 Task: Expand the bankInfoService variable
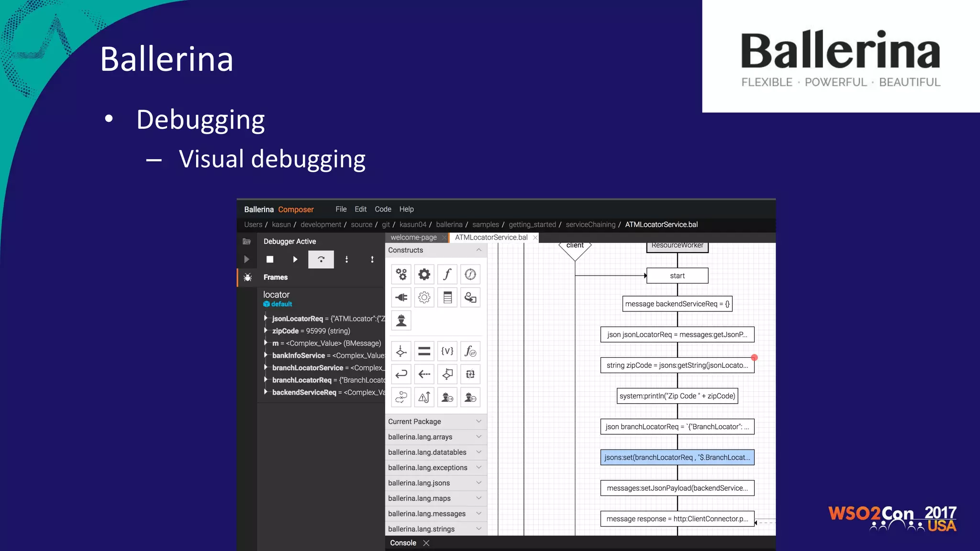266,355
